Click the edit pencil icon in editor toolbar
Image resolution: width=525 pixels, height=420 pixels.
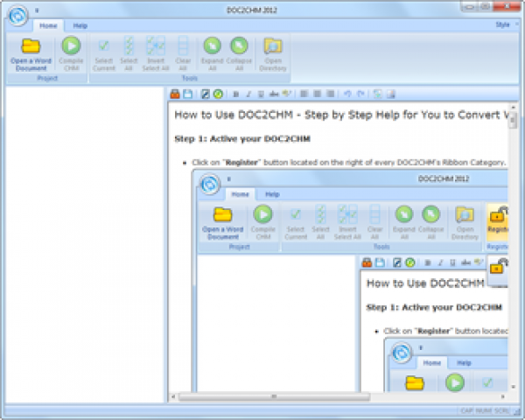(x=206, y=94)
